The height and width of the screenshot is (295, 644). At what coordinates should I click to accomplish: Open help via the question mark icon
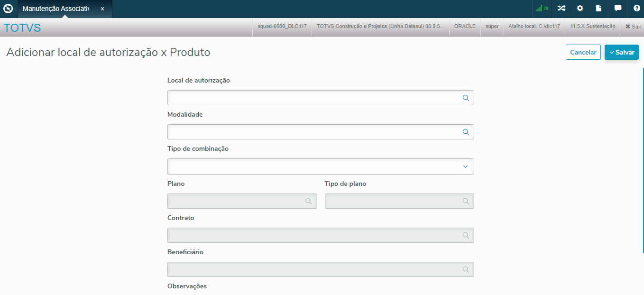click(x=636, y=9)
